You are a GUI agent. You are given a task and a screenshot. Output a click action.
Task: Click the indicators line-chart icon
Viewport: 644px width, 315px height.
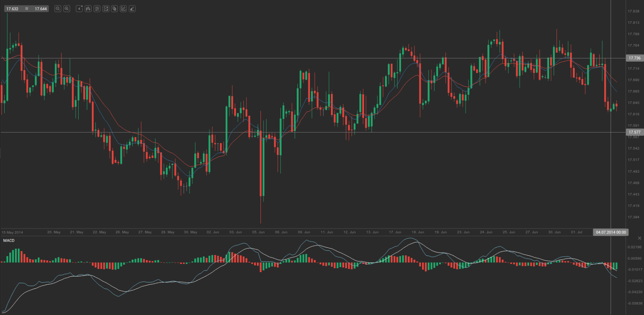(106, 9)
